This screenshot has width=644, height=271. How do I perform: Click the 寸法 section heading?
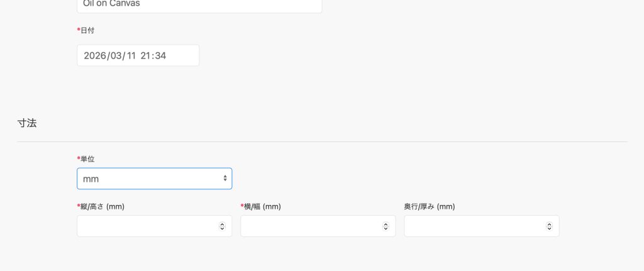coord(27,123)
